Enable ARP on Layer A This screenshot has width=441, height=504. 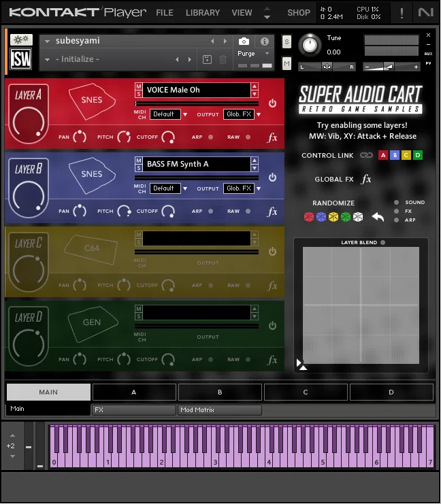tap(211, 137)
